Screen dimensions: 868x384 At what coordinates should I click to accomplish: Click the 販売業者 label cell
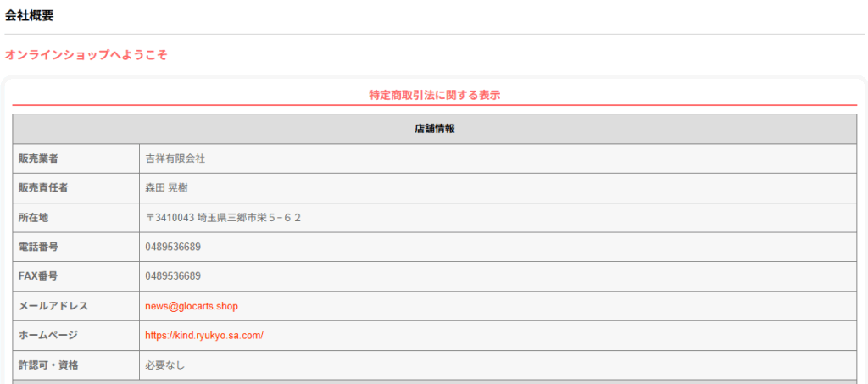click(75, 159)
